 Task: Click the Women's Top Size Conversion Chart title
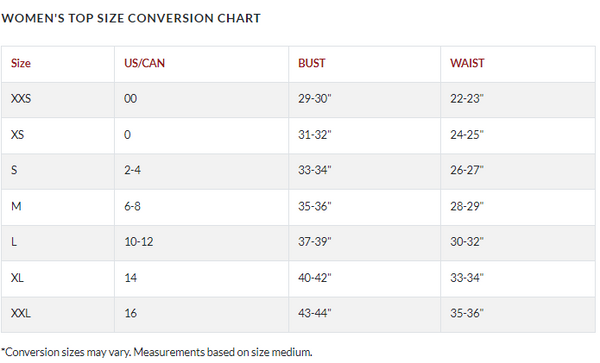tap(131, 18)
